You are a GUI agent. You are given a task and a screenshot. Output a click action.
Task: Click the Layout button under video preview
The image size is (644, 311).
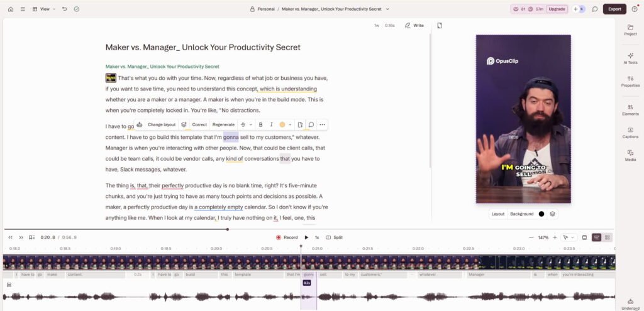[x=498, y=214]
